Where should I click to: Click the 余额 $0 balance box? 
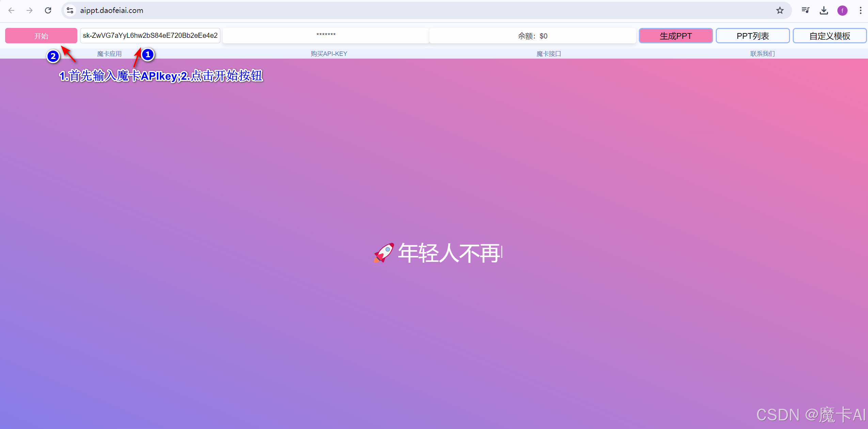(533, 36)
